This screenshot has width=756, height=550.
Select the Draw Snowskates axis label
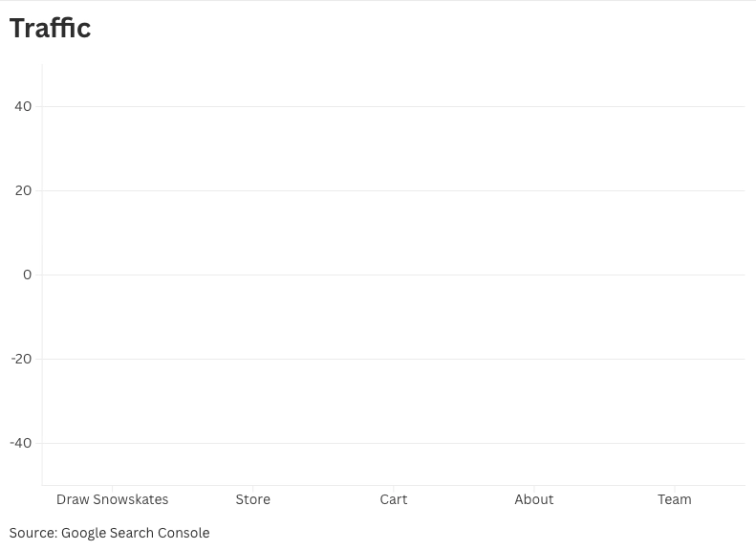click(x=113, y=499)
